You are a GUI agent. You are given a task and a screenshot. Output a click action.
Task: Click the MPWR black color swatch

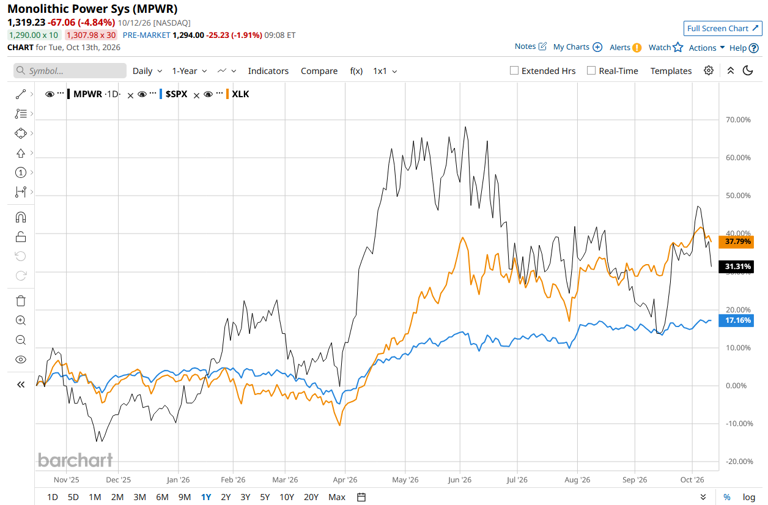tap(69, 94)
